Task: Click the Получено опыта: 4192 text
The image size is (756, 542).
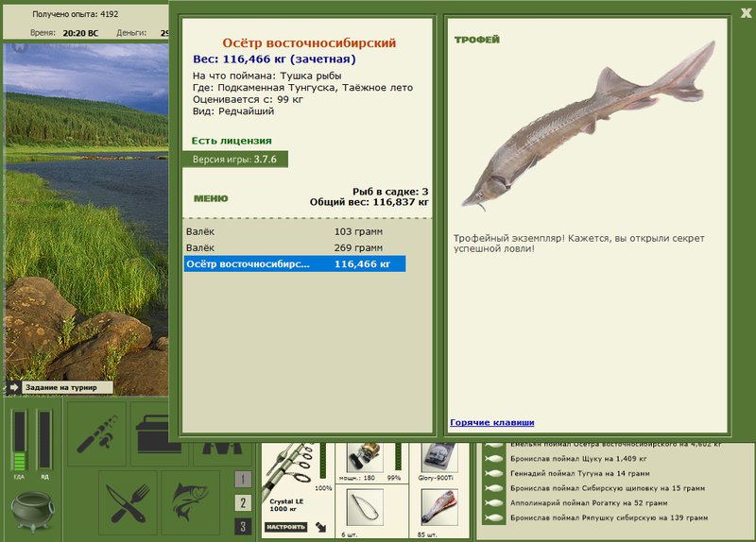Action: (76, 14)
